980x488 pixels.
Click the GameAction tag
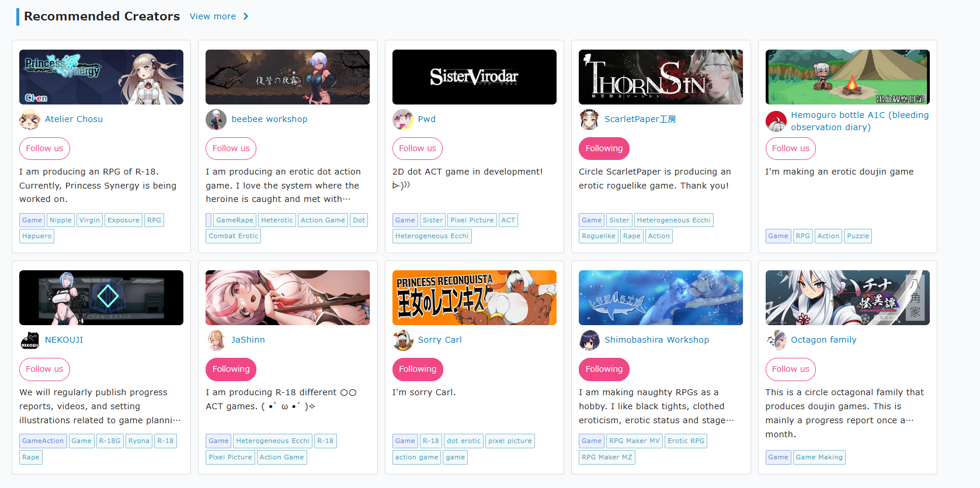(43, 441)
